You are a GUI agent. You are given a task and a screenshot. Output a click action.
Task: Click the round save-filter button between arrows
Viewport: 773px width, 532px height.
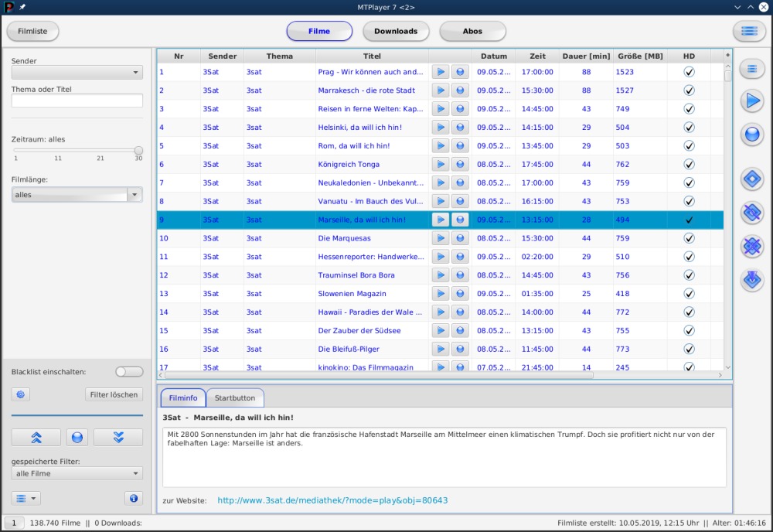click(x=77, y=438)
